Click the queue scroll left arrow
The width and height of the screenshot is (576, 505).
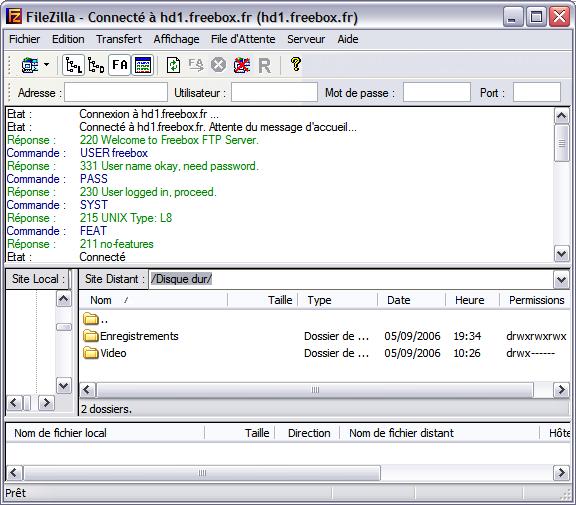[14, 473]
